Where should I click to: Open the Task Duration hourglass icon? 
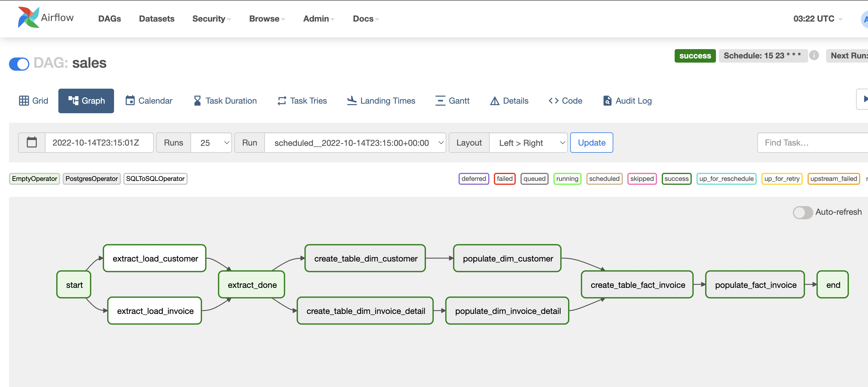(198, 101)
